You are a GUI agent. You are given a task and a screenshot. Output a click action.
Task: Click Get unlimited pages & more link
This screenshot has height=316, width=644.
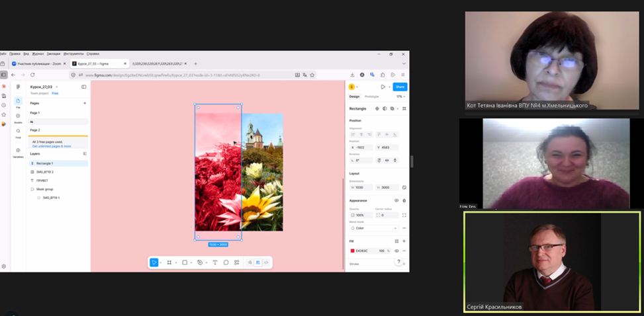click(52, 146)
